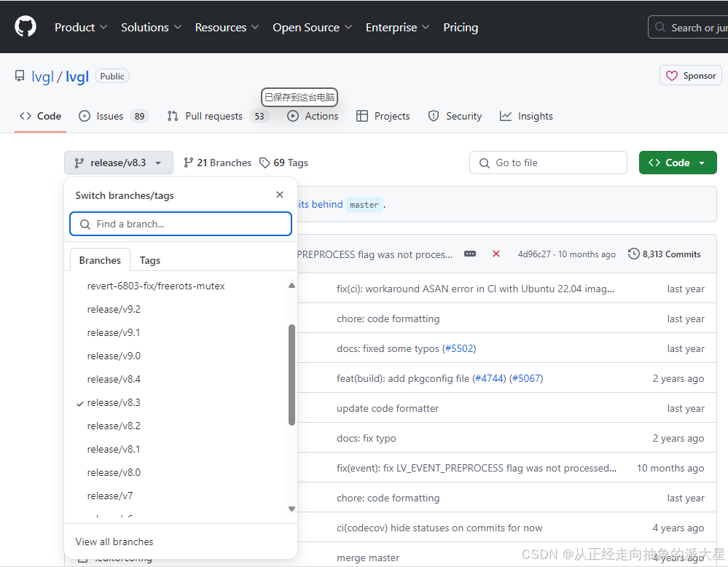
Task: Click the red failed-check X icon
Action: click(x=496, y=254)
